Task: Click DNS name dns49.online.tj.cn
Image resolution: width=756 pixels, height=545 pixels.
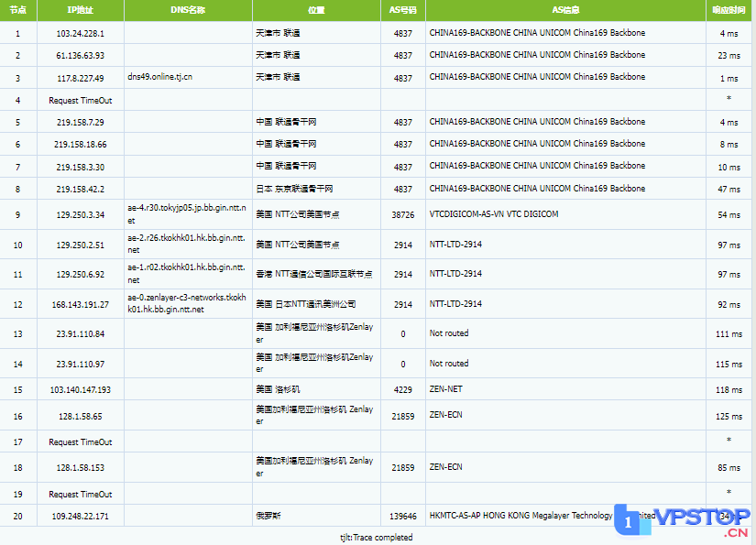Action: point(160,77)
